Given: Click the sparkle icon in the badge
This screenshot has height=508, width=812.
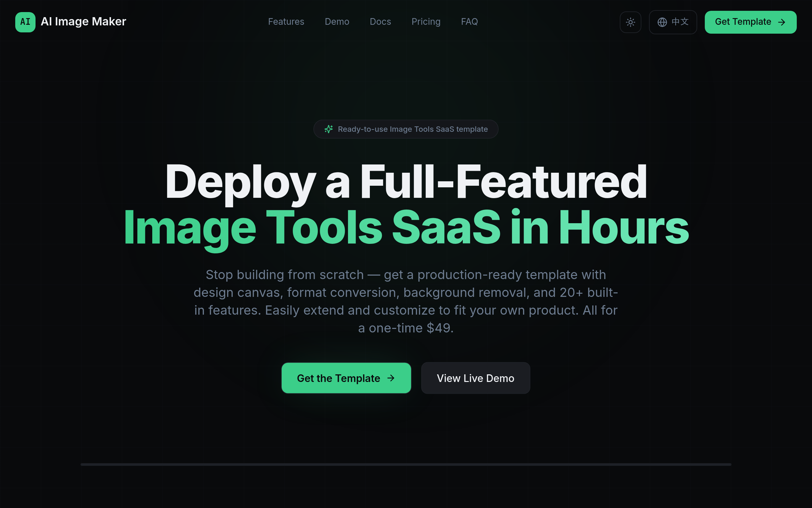Looking at the screenshot, I should pyautogui.click(x=329, y=129).
